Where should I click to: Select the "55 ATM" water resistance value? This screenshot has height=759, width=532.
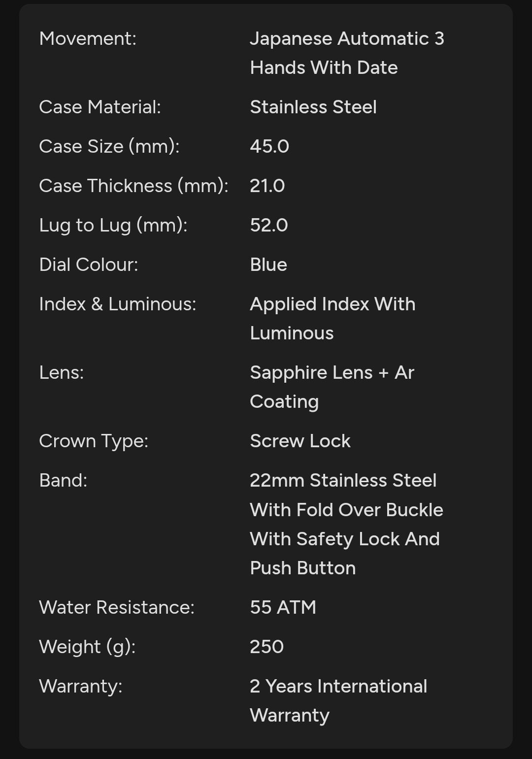click(x=283, y=608)
